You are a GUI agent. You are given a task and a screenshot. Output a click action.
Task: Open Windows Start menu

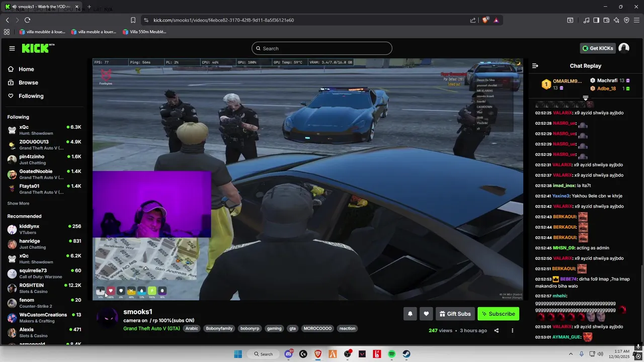pos(238,354)
